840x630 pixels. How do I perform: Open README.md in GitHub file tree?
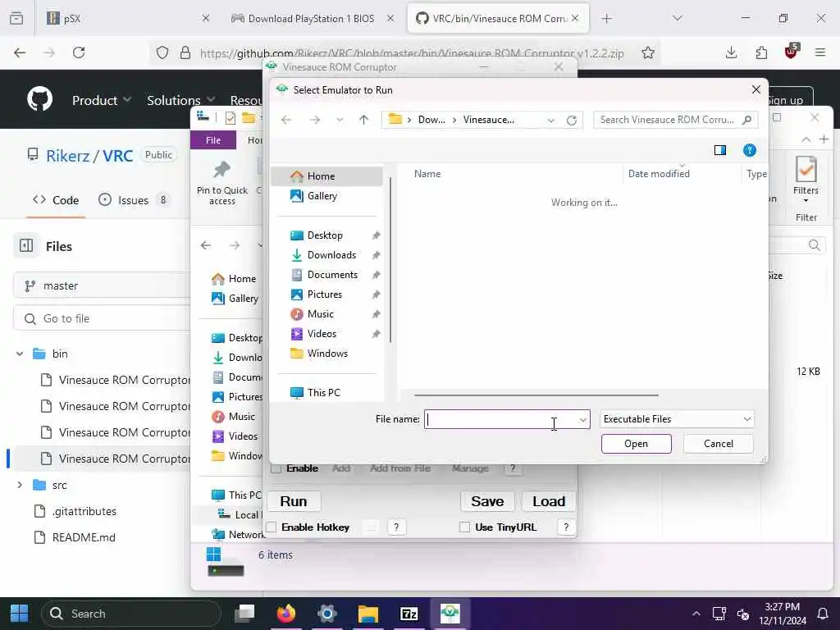click(84, 537)
